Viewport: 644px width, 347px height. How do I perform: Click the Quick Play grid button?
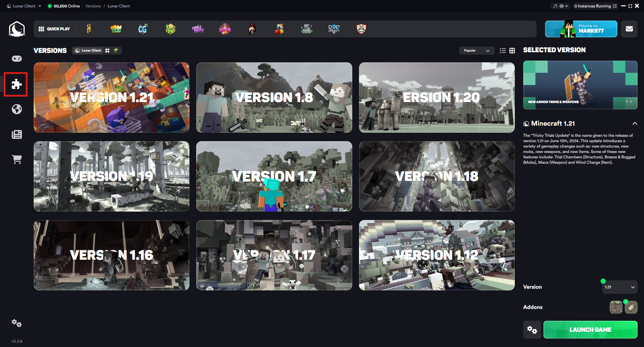point(54,29)
